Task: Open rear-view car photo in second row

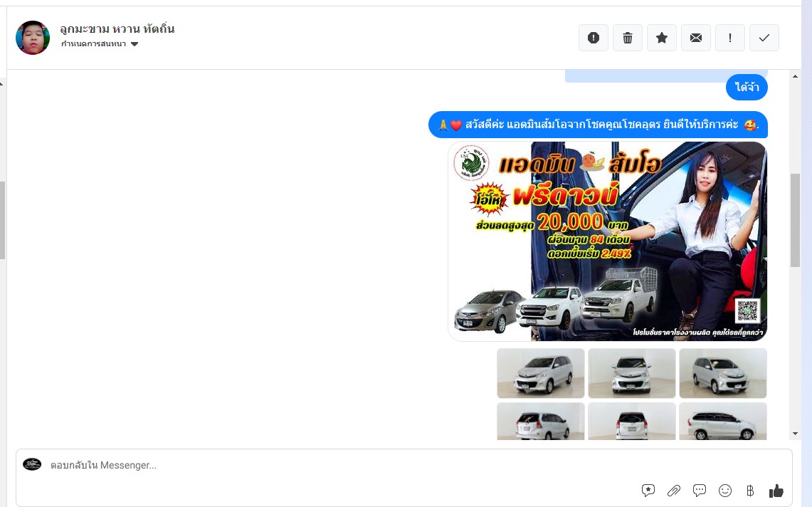Action: pos(632,422)
